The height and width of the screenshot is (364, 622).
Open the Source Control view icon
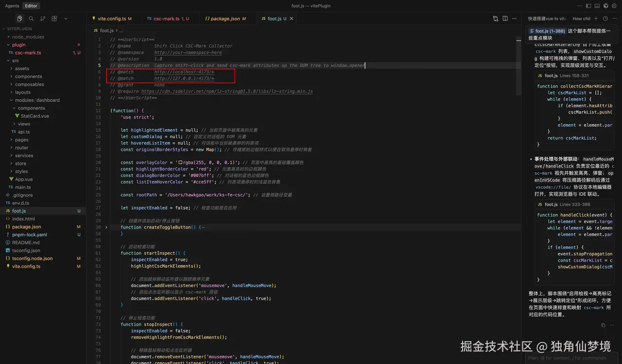tap(43, 18)
